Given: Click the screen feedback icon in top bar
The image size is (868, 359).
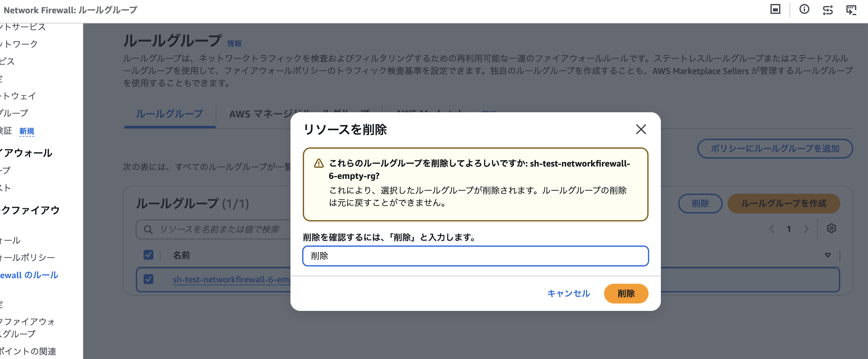Looking at the screenshot, I should coord(851,10).
